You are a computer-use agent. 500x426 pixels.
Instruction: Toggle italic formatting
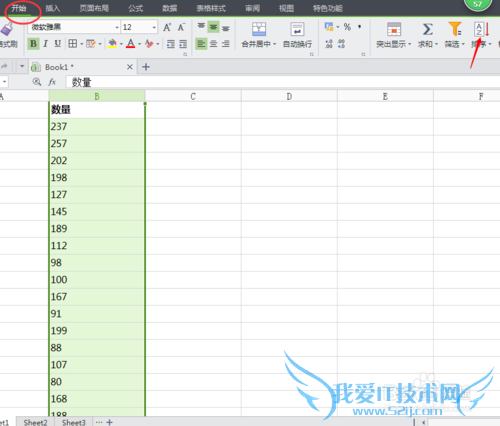[x=46, y=44]
